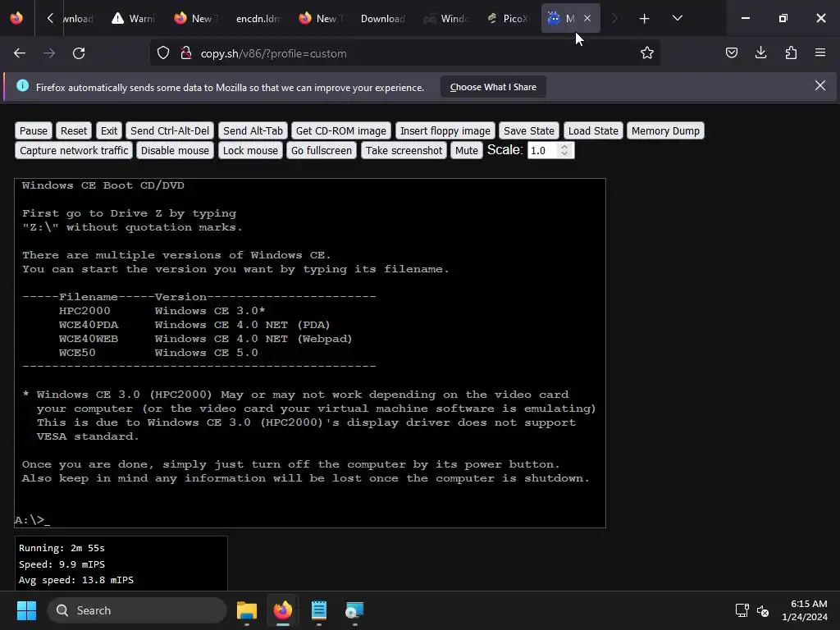
Task: Switch to the first New Tab tab
Action: pos(195,19)
